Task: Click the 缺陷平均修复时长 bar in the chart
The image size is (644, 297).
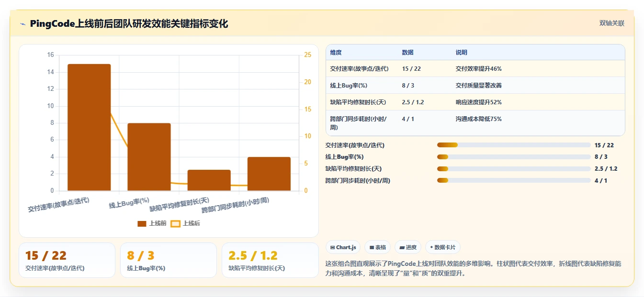Action: [x=209, y=180]
